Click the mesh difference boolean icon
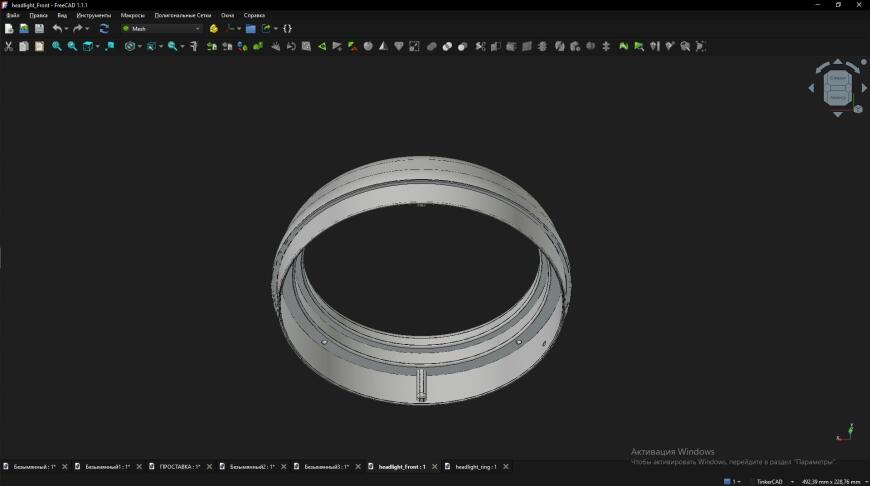This screenshot has width=870, height=486. pos(463,47)
